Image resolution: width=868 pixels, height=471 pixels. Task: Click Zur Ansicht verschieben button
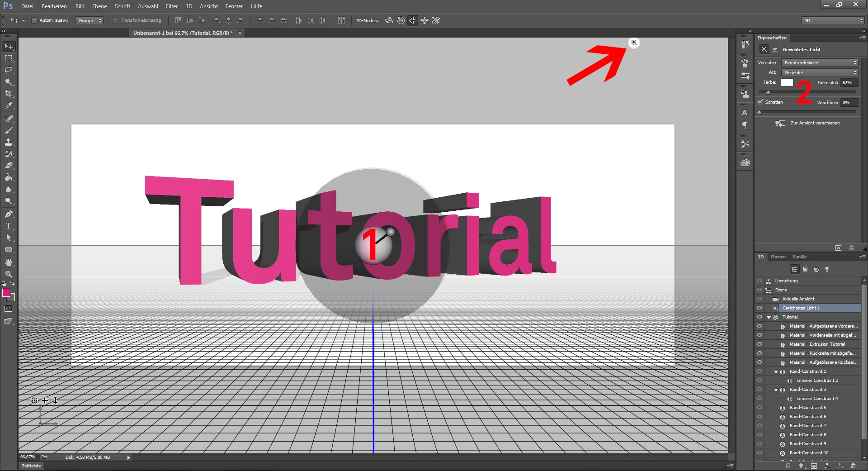coord(808,123)
